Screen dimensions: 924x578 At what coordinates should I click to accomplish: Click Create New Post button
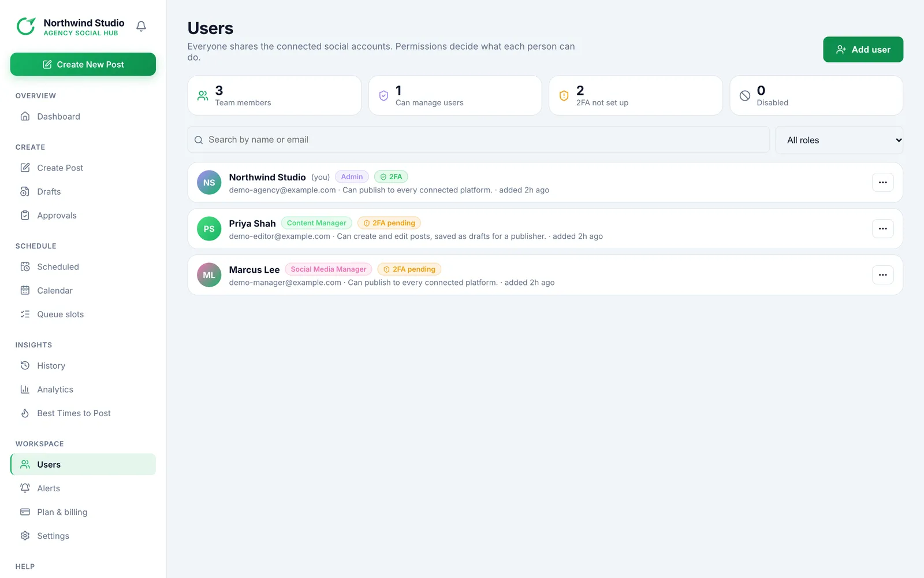coord(83,64)
